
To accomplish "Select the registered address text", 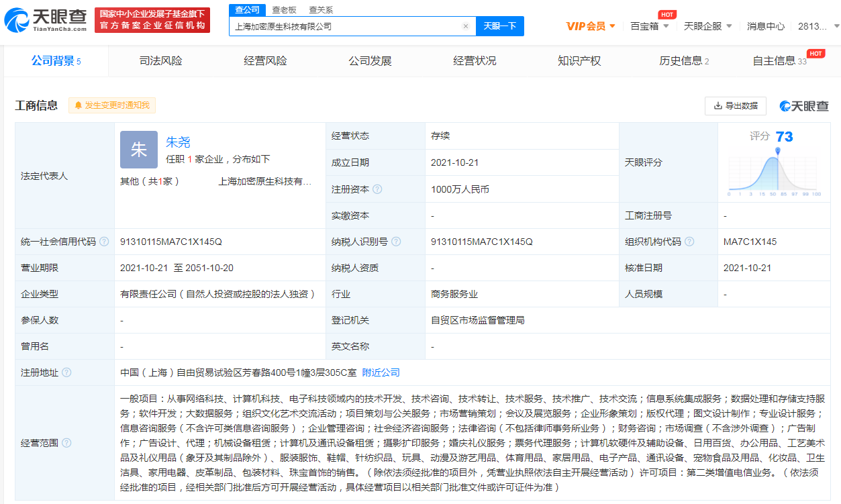I will coord(238,372).
